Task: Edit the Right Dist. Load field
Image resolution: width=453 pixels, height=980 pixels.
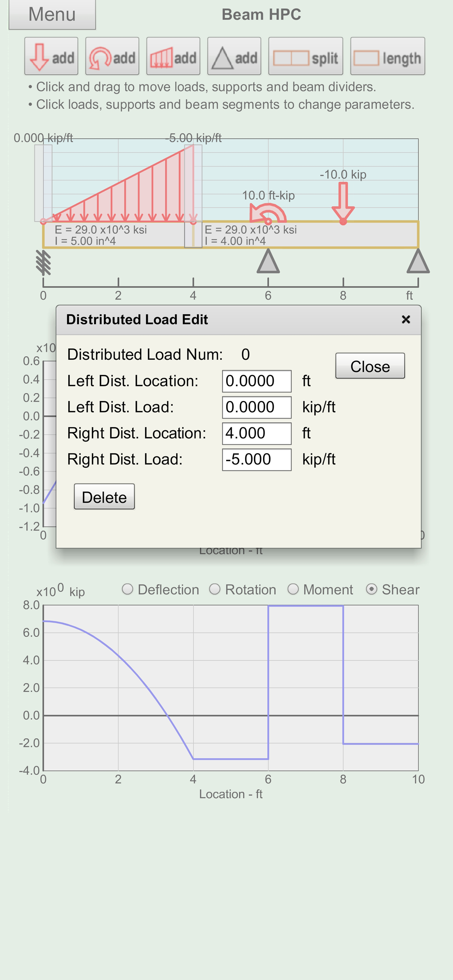Action: click(257, 460)
